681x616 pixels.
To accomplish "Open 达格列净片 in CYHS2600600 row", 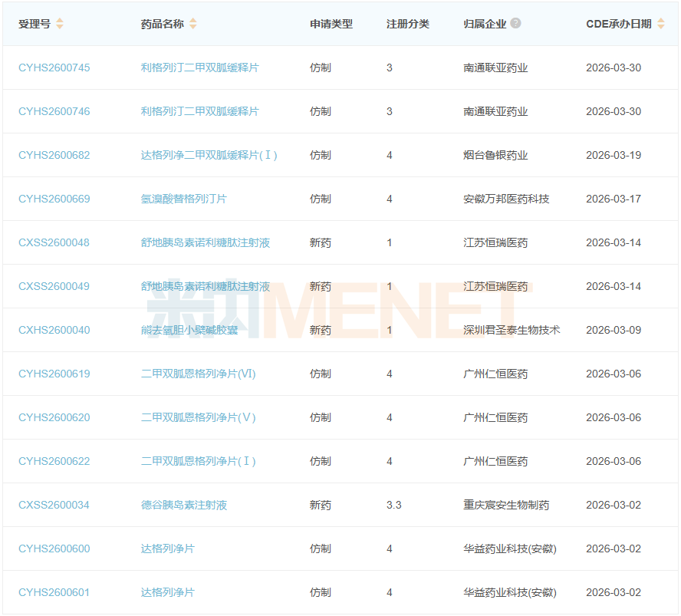I will click(x=168, y=548).
